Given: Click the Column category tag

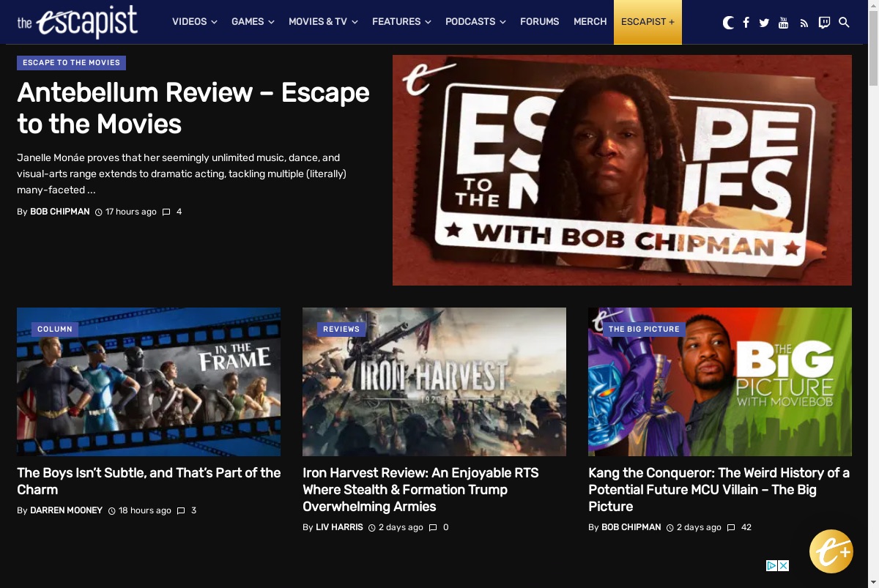Looking at the screenshot, I should point(55,330).
